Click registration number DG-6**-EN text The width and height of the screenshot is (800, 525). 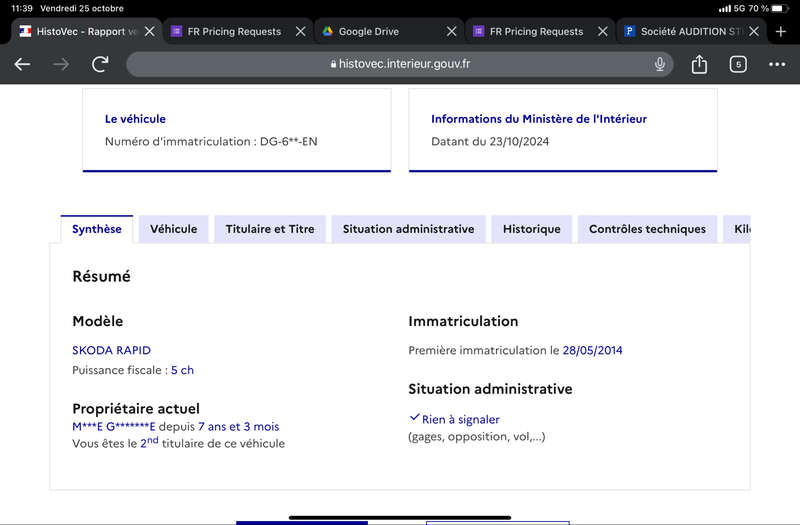click(289, 141)
